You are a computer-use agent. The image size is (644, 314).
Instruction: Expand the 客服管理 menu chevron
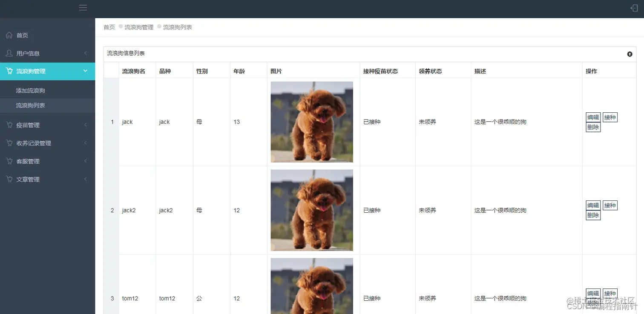coord(86,161)
